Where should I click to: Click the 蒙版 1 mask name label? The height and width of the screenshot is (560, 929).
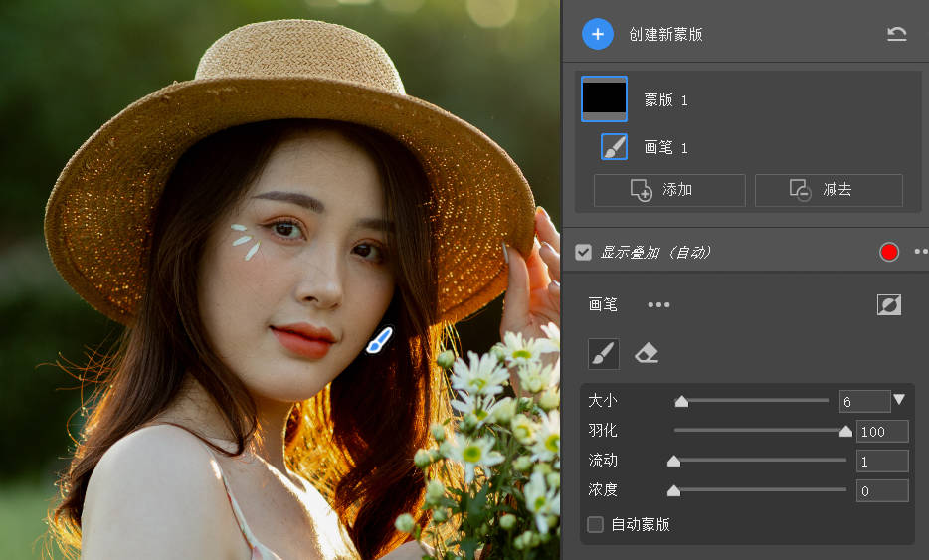665,100
